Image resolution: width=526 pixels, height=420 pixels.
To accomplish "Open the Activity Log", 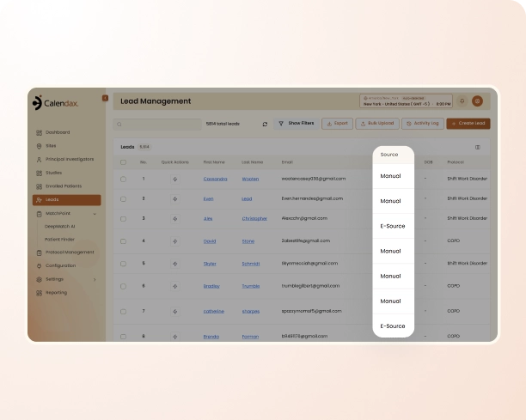I will click(x=423, y=124).
